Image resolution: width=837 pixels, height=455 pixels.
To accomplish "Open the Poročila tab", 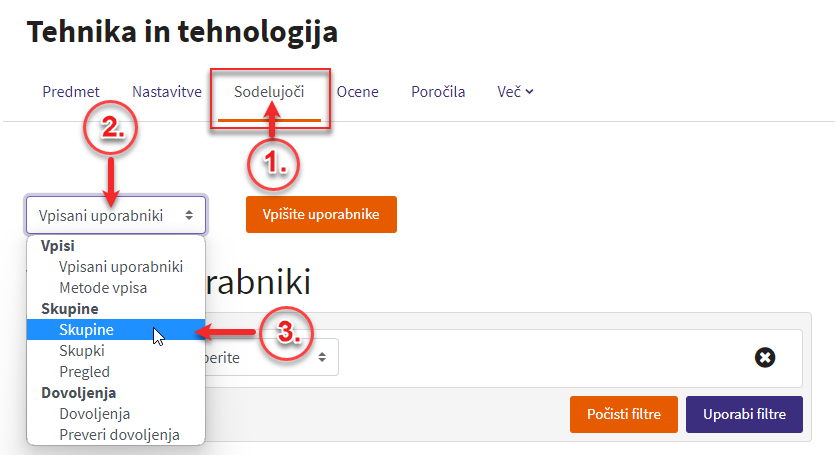I will point(438,92).
